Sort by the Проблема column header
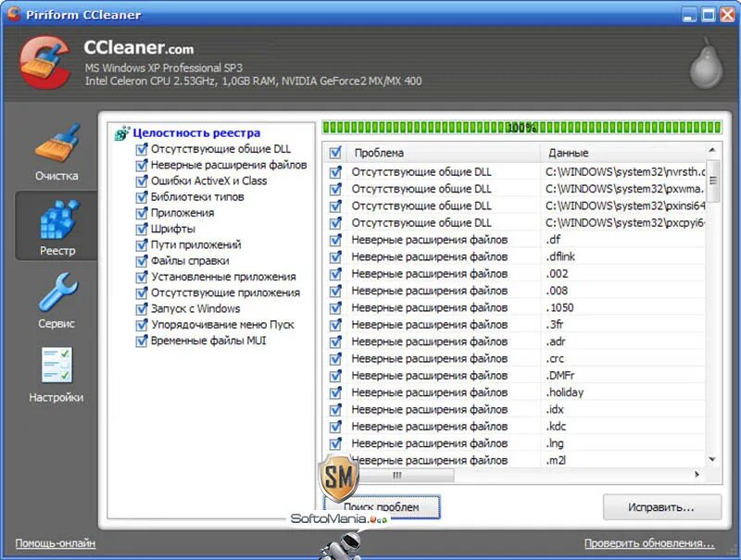741x560 pixels. click(443, 153)
